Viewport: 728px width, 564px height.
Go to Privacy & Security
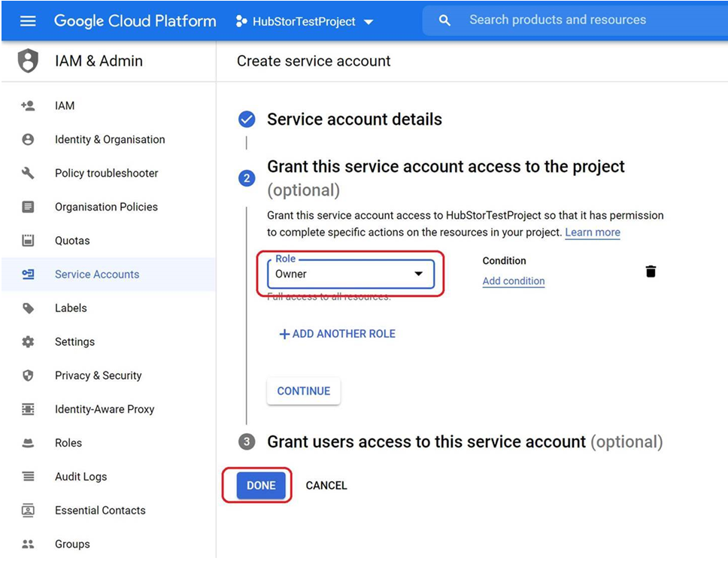[x=108, y=375]
